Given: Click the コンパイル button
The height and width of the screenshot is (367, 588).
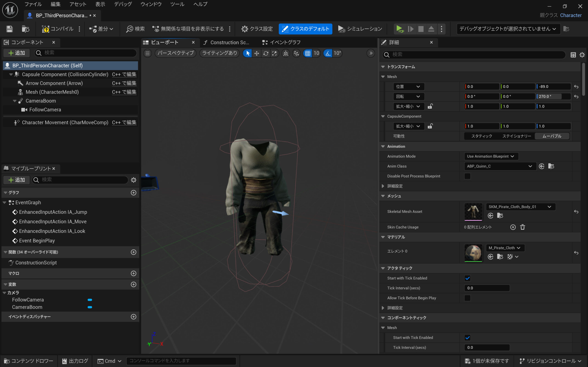Looking at the screenshot, I should click(58, 29).
